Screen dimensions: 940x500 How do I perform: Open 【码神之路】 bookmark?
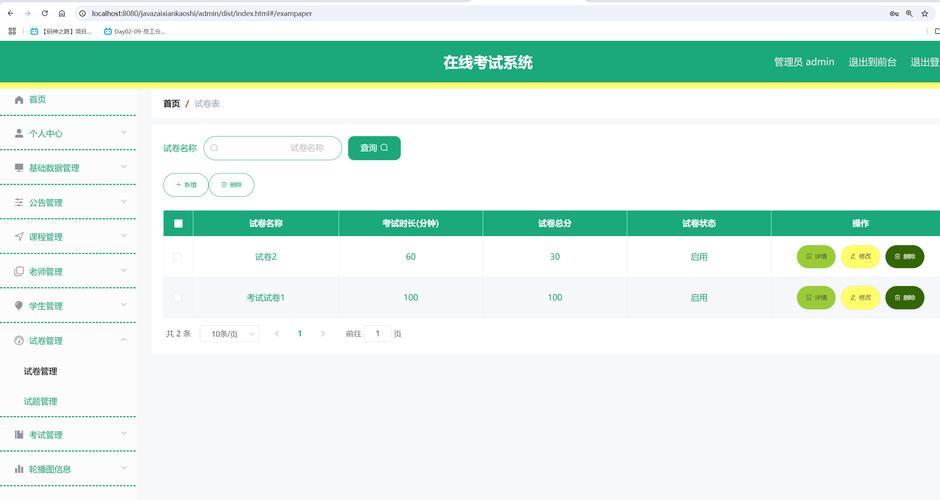pos(61,31)
